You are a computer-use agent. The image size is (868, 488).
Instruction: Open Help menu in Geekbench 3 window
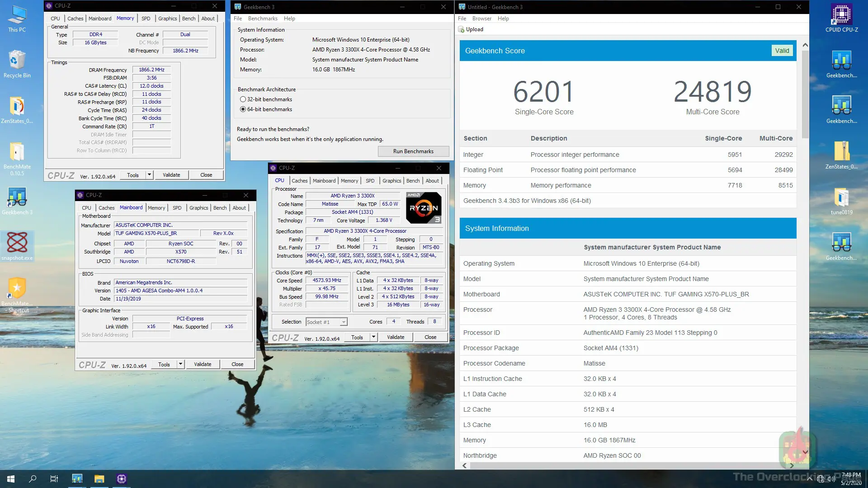(x=289, y=19)
